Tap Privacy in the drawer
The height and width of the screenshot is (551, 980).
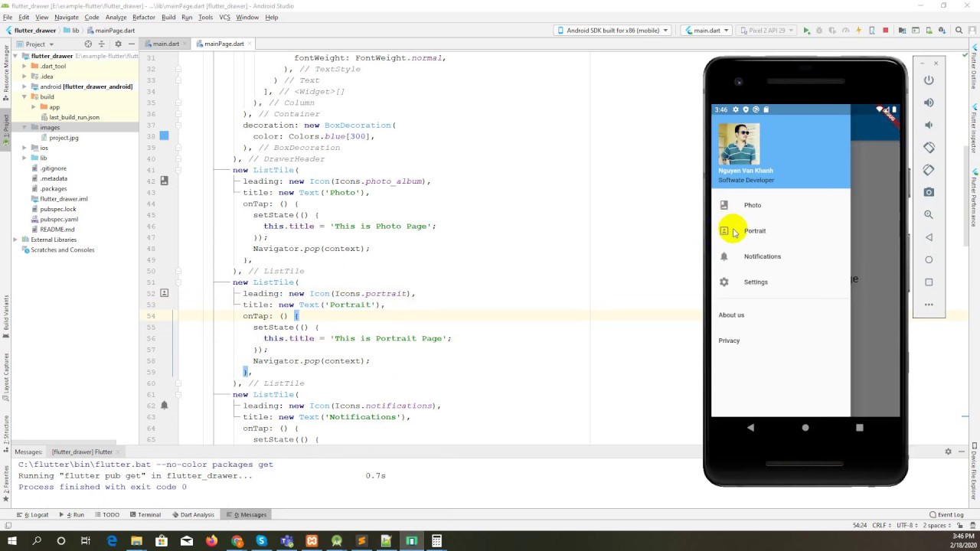coord(781,341)
